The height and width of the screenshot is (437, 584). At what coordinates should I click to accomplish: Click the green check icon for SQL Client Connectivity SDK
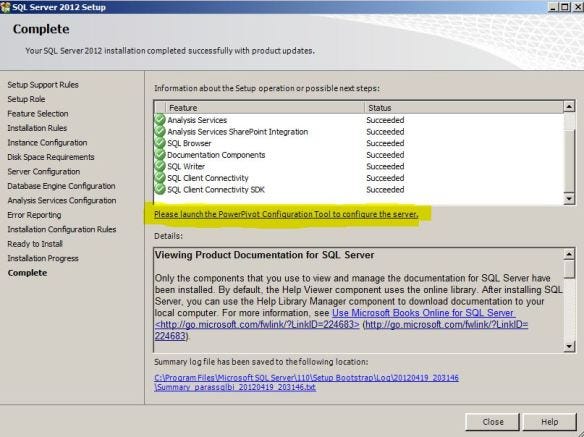tap(160, 189)
